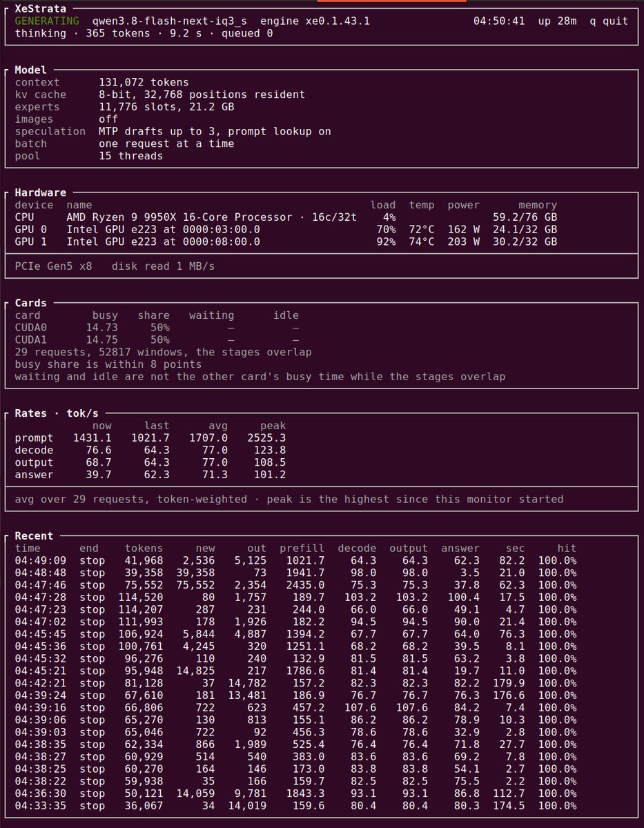Image resolution: width=644 pixels, height=828 pixels.
Task: Click the clock reading 04:50:41
Action: coord(499,21)
